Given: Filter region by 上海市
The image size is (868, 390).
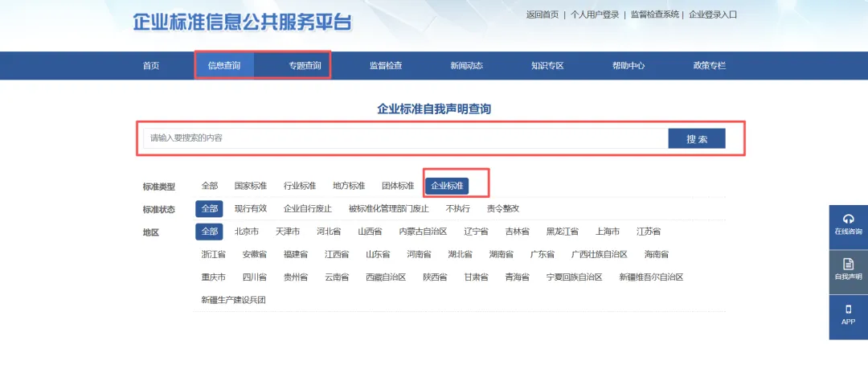Looking at the screenshot, I should [x=608, y=232].
